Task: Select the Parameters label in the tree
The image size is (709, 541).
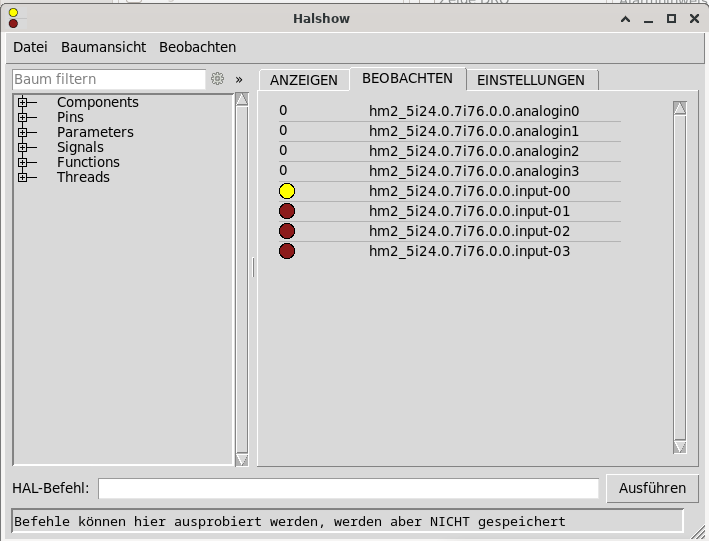Action: [x=95, y=132]
